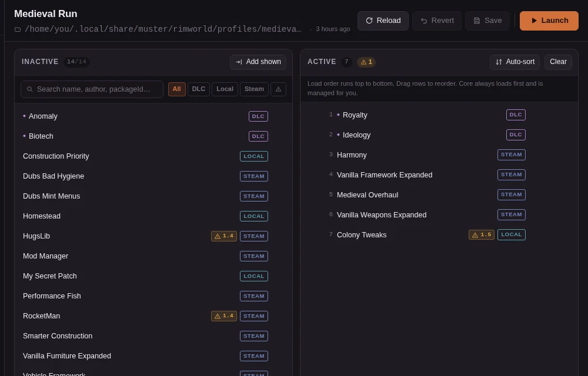
Task: Click the LOCAL badge on My Secret Patch
Action: tap(254, 276)
